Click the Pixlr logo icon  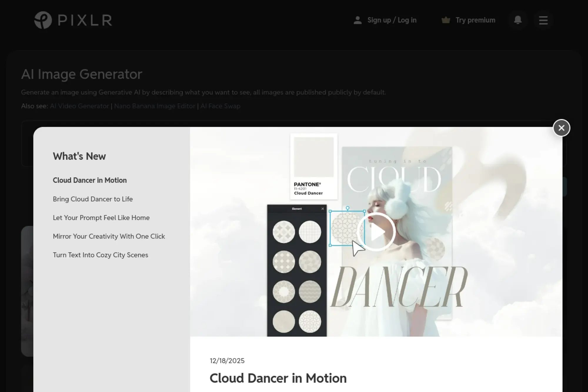click(43, 20)
